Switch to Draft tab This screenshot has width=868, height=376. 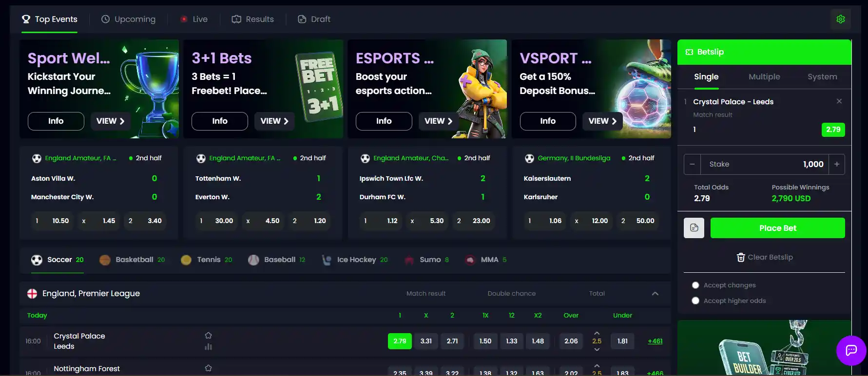[x=314, y=19]
